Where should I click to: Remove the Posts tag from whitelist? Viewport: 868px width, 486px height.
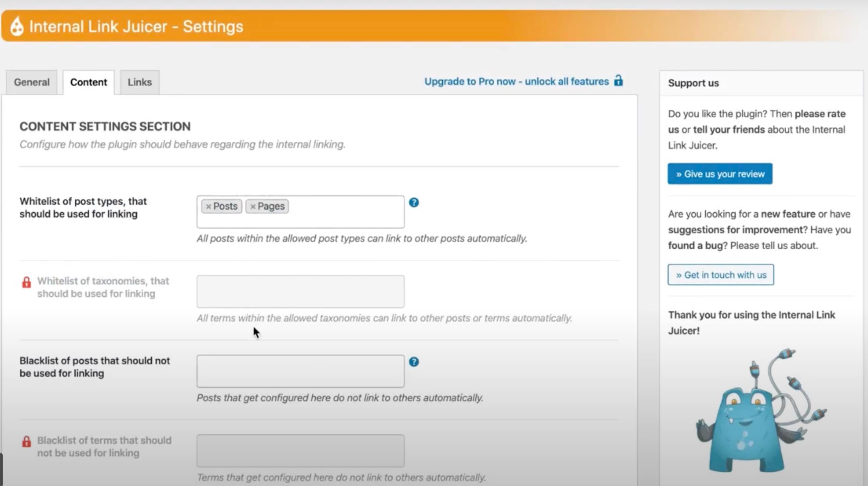208,206
